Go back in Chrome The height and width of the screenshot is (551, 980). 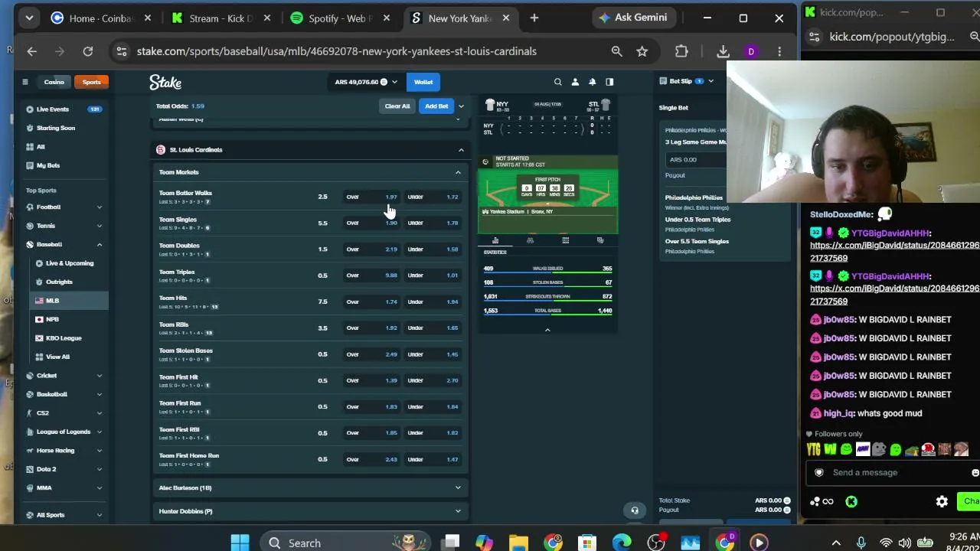pyautogui.click(x=31, y=51)
